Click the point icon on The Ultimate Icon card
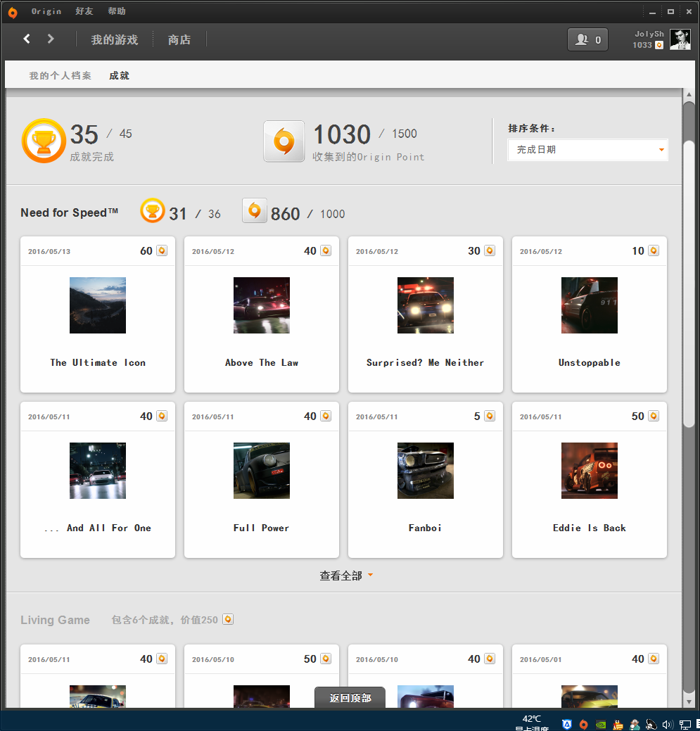This screenshot has height=731, width=700. 162,250
